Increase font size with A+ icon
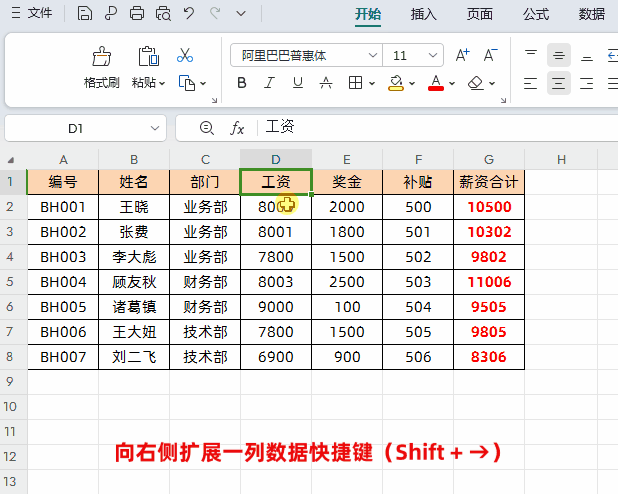The image size is (618, 494). click(x=463, y=55)
